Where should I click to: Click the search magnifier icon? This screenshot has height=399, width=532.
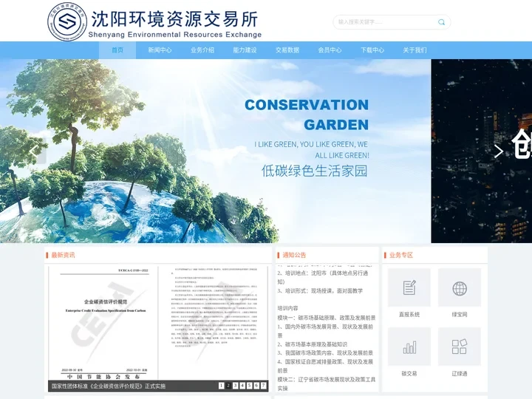click(x=441, y=22)
